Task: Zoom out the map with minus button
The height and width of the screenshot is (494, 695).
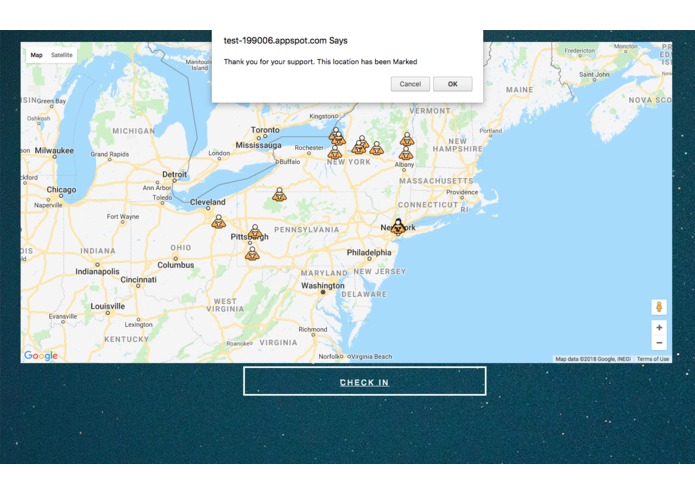Action: 659,343
